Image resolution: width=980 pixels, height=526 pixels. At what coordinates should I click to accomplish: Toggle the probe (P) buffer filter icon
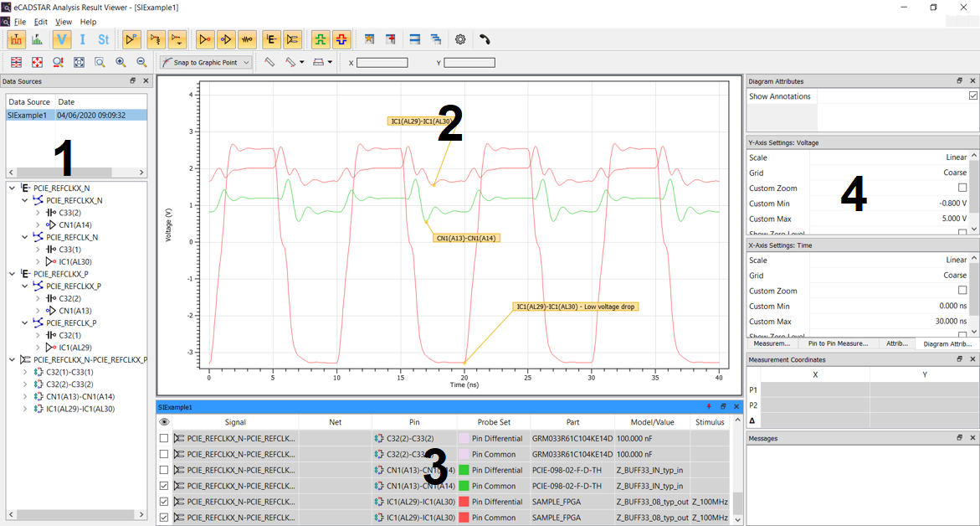click(131, 39)
